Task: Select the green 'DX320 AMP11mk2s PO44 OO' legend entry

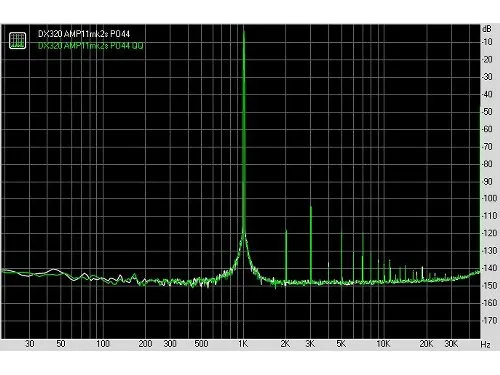Action: (x=90, y=46)
